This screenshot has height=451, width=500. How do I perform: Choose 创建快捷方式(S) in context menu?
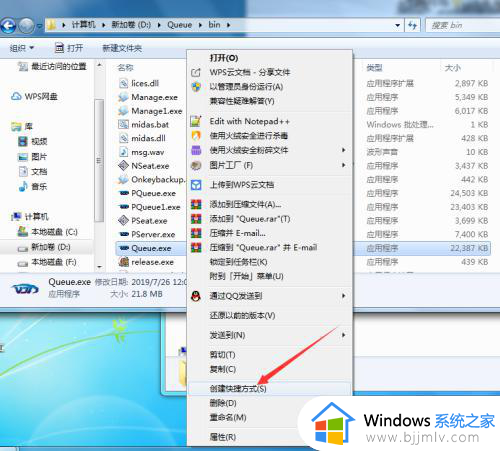pyautogui.click(x=269, y=389)
